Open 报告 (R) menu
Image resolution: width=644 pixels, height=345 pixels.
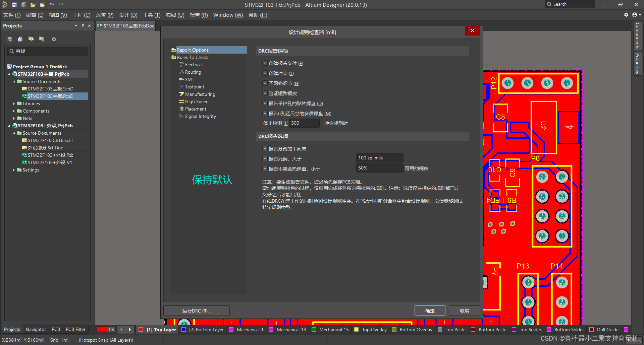pos(199,15)
